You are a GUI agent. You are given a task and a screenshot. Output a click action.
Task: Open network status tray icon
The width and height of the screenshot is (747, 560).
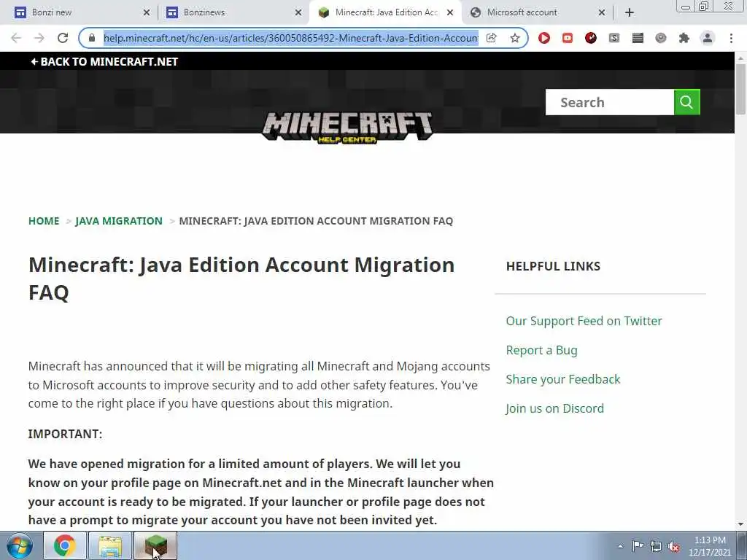pos(656,546)
